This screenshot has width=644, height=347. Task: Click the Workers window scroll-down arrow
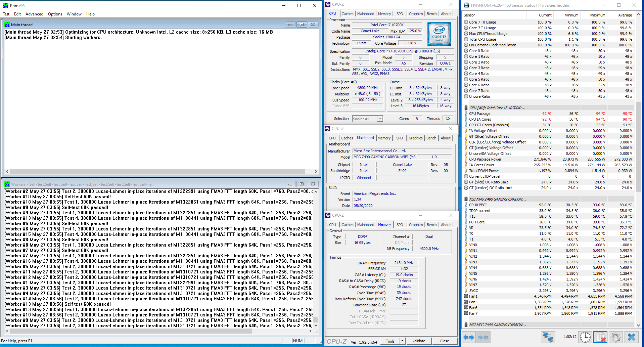pos(315,326)
